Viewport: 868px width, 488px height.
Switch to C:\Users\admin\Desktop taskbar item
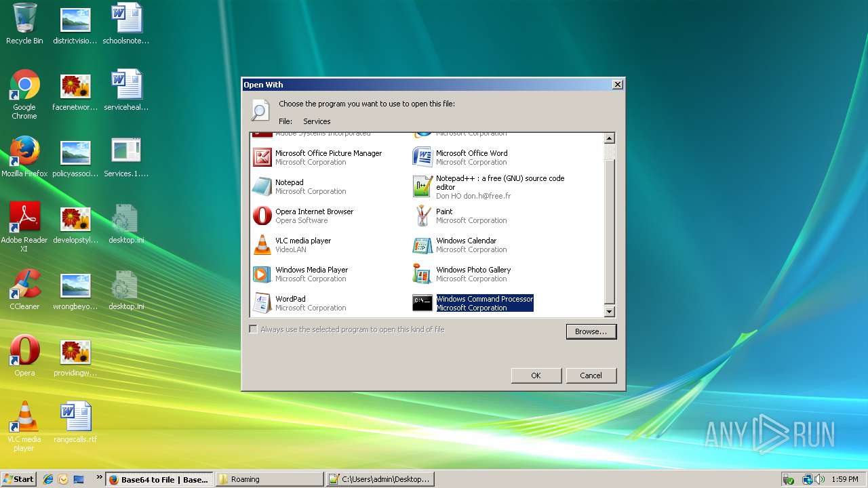click(x=380, y=479)
